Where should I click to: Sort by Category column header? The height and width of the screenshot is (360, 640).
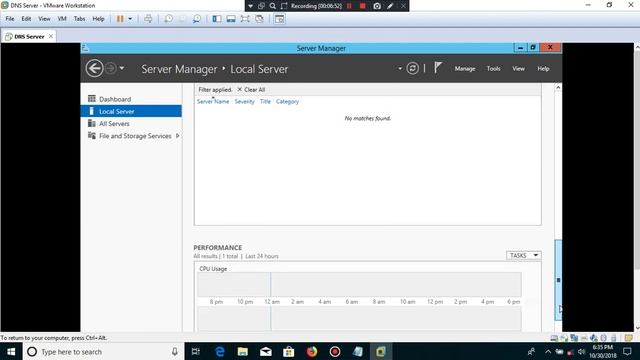pyautogui.click(x=287, y=102)
